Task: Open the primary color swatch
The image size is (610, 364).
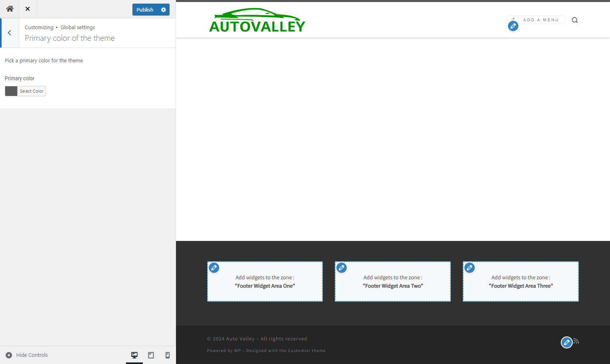Action: click(x=11, y=91)
